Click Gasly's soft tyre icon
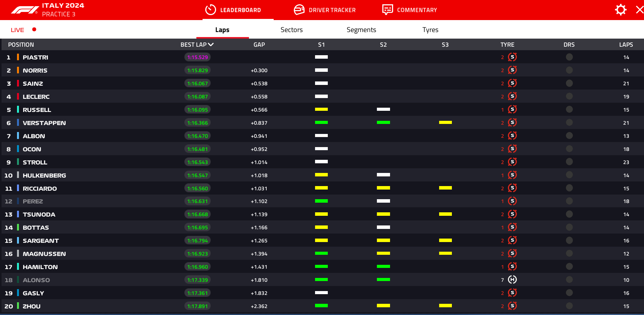 pyautogui.click(x=512, y=293)
